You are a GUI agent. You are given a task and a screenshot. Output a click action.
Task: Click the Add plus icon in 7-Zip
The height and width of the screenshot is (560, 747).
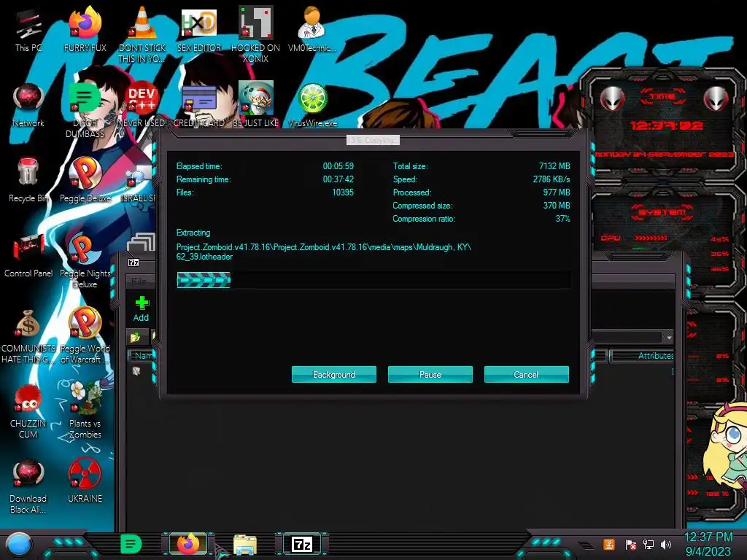141,308
